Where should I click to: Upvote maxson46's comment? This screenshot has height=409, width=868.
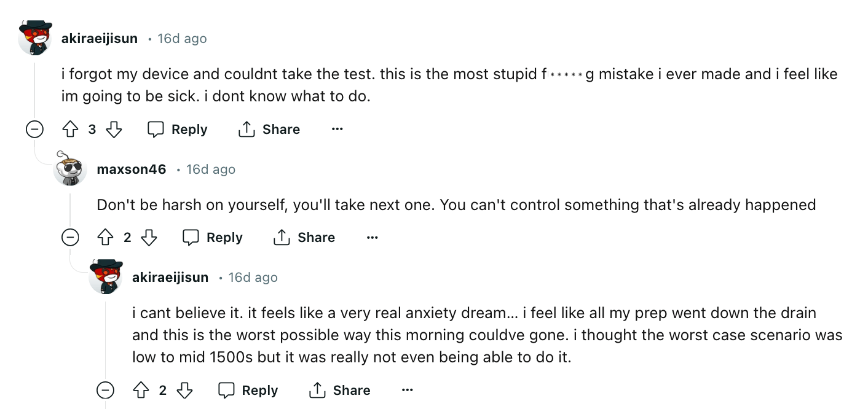coord(106,238)
